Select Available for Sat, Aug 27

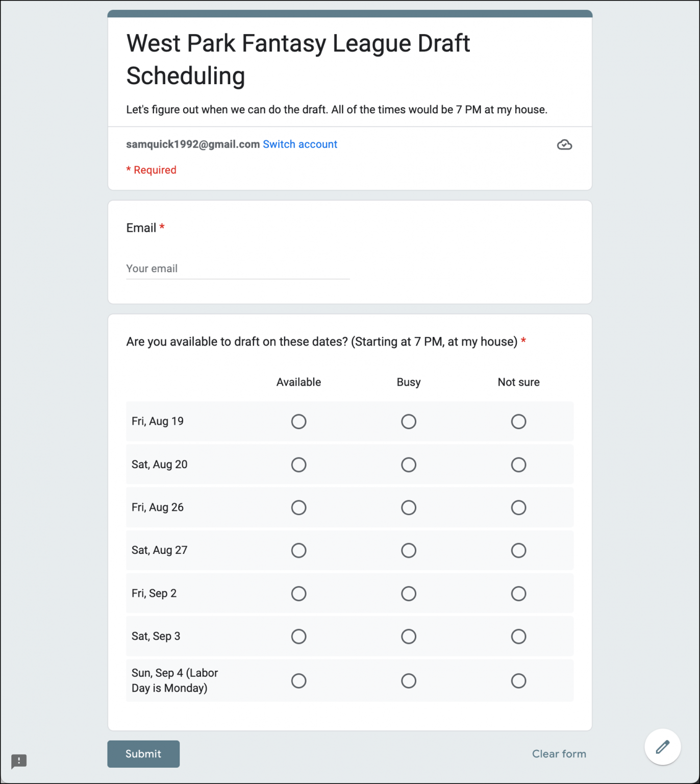299,550
